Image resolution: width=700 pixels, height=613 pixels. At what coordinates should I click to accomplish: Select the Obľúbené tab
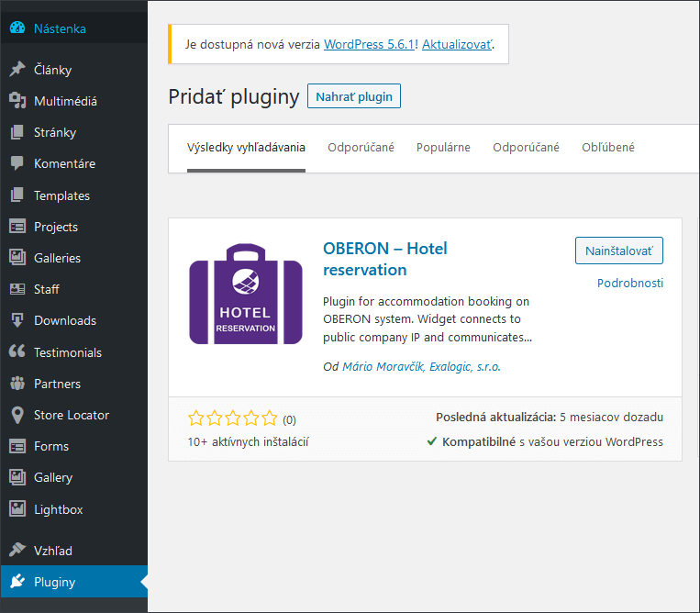click(x=607, y=148)
